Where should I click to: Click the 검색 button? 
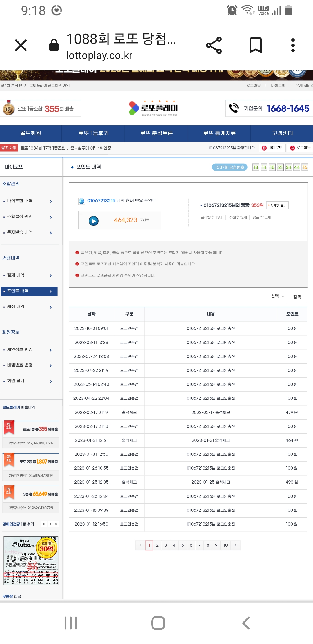[x=297, y=297]
